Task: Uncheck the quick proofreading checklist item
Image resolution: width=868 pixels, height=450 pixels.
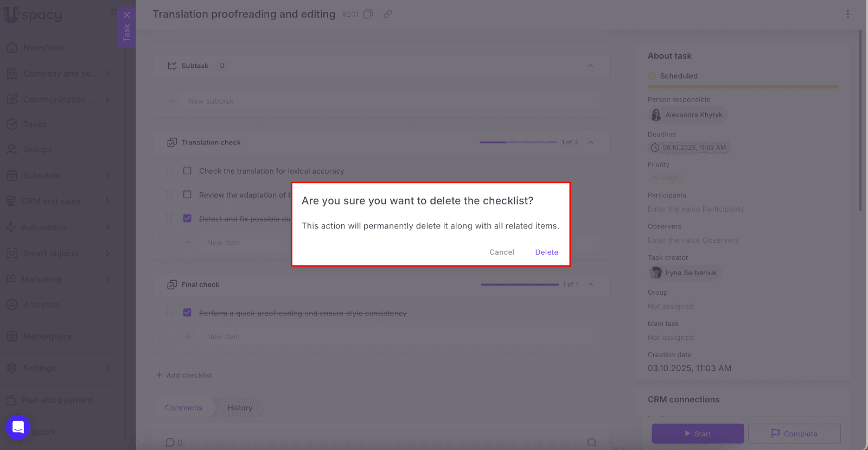Action: pos(187,313)
